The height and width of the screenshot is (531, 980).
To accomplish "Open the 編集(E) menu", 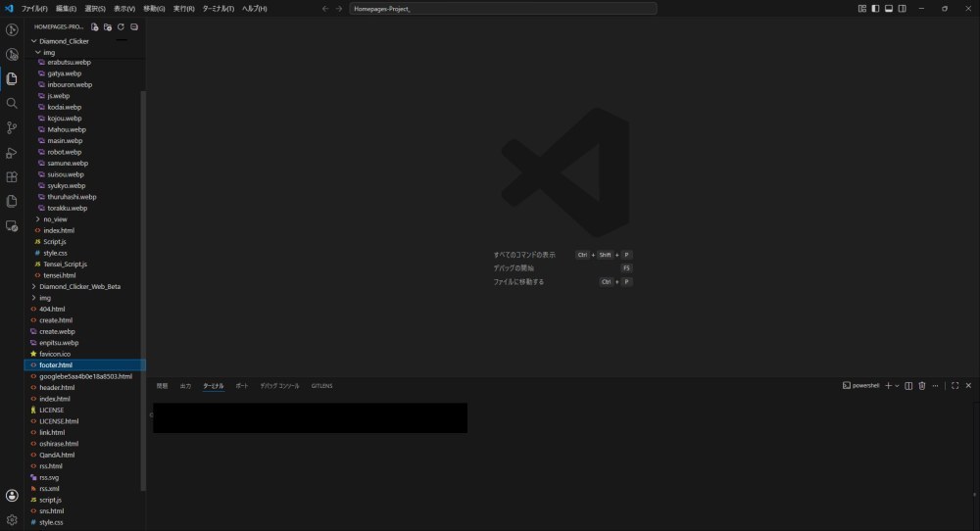I will click(66, 9).
